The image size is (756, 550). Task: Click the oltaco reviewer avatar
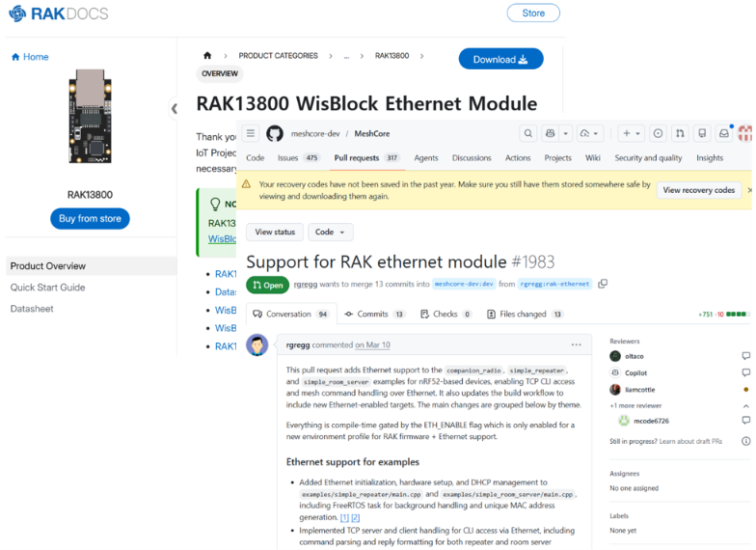click(615, 356)
